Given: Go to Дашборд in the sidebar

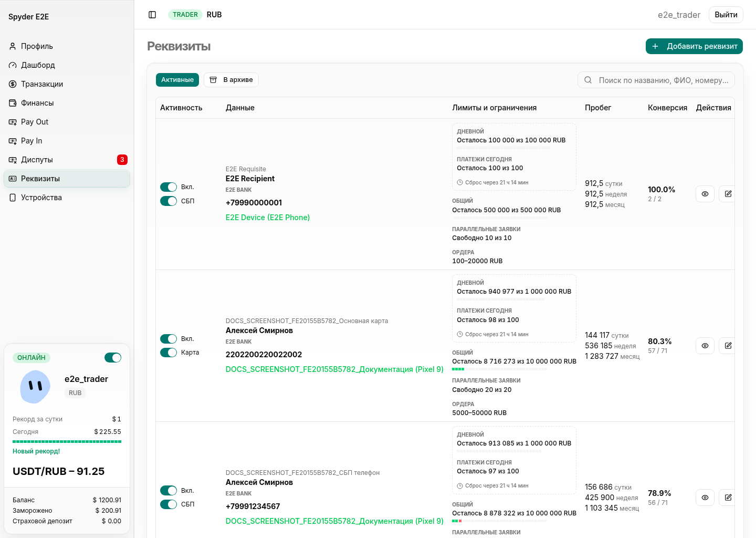Looking at the screenshot, I should point(67,65).
